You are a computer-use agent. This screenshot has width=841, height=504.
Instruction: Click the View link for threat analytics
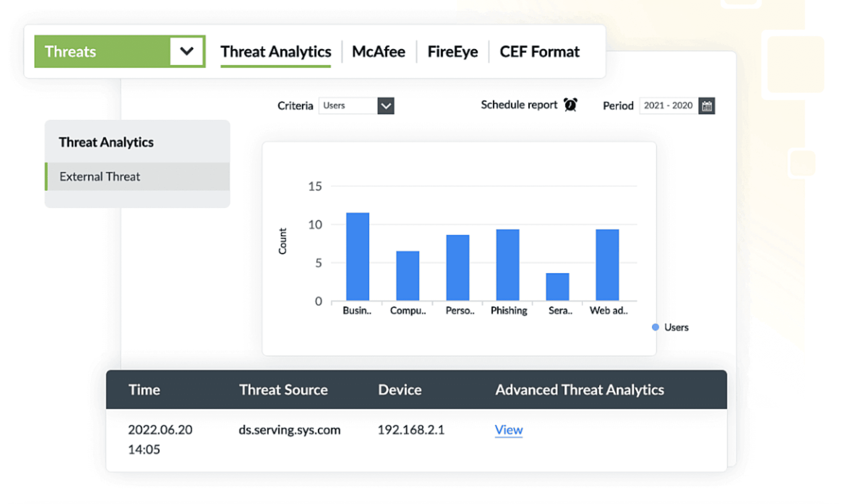[508, 429]
